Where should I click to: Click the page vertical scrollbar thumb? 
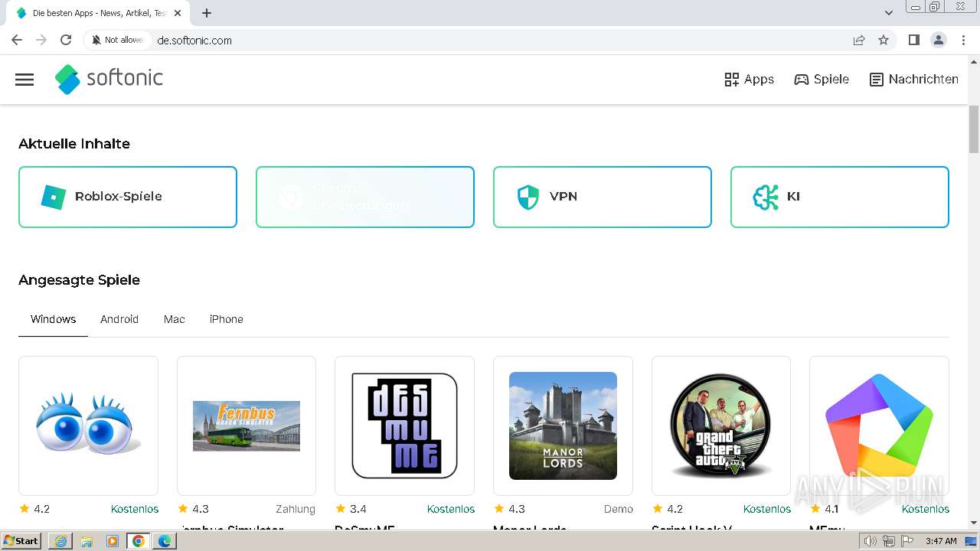974,129
